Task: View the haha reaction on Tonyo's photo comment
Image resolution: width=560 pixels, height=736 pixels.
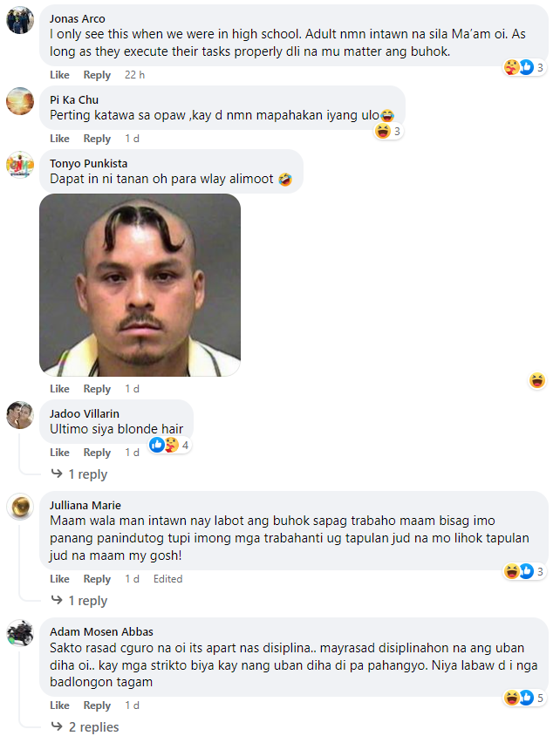Action: [x=537, y=380]
